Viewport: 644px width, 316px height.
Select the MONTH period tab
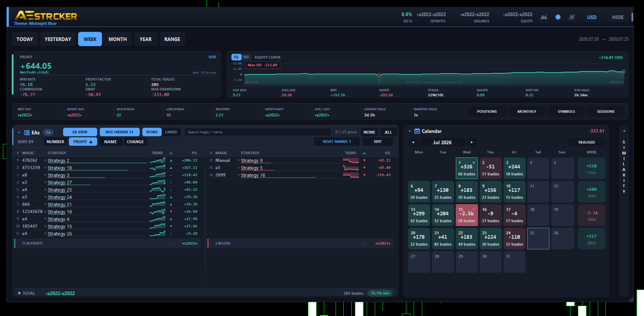tap(118, 39)
